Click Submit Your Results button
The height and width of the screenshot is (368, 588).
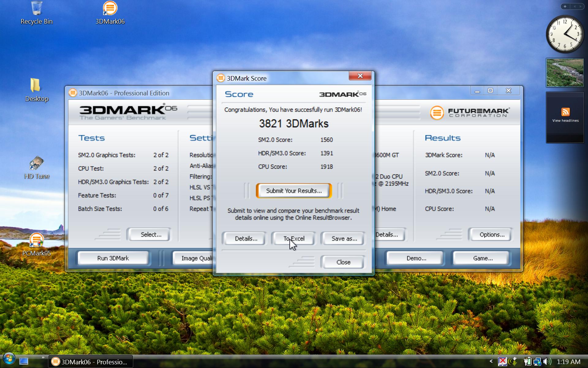tap(294, 191)
